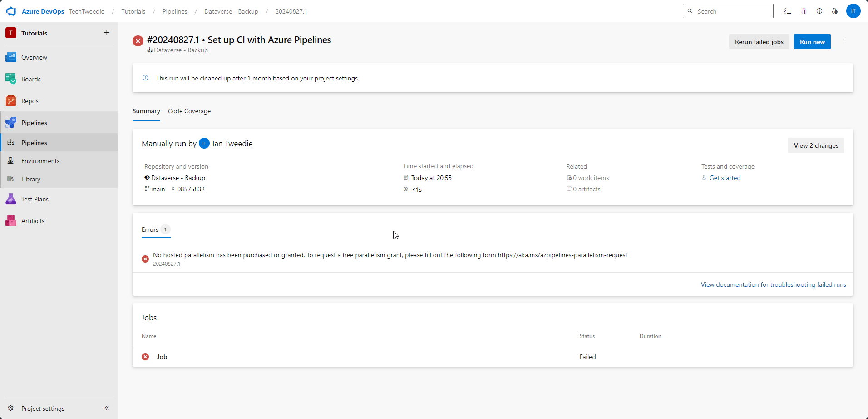
Task: Click the Run new button
Action: click(812, 41)
